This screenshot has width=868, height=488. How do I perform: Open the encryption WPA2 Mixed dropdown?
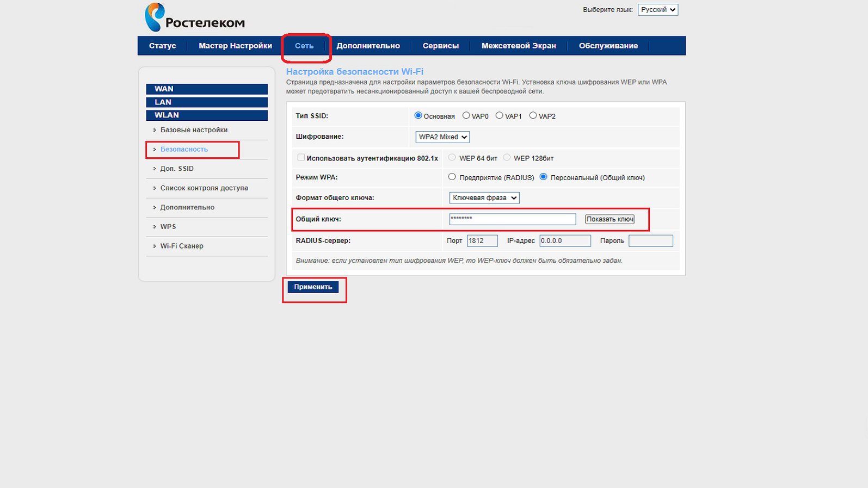(x=442, y=137)
